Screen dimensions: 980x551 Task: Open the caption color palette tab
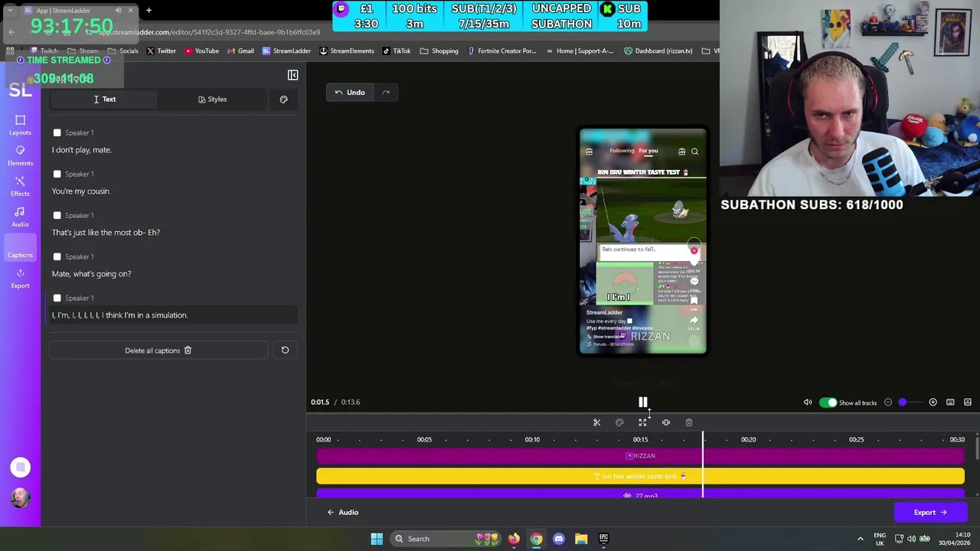click(283, 99)
